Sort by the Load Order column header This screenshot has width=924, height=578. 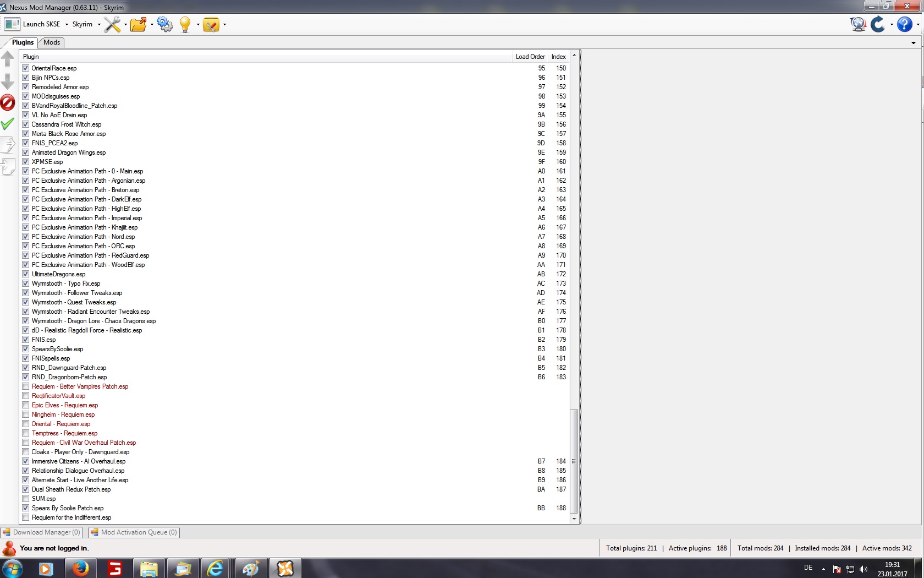pyautogui.click(x=530, y=57)
